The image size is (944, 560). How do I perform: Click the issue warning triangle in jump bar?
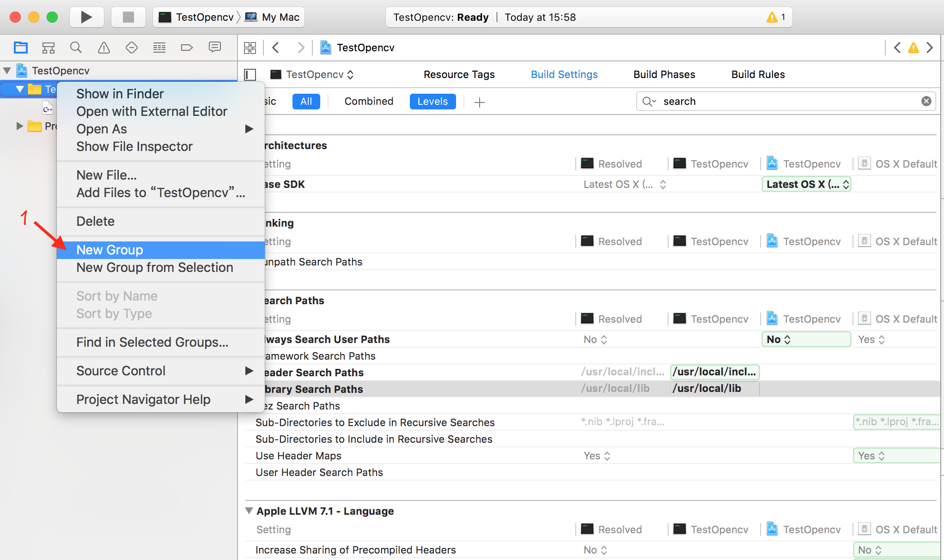coord(914,48)
